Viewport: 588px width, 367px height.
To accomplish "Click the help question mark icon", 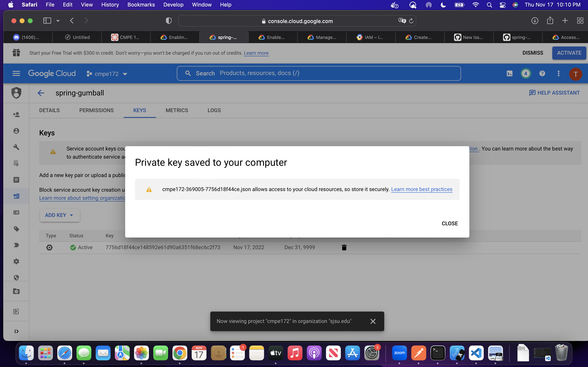I will point(542,74).
